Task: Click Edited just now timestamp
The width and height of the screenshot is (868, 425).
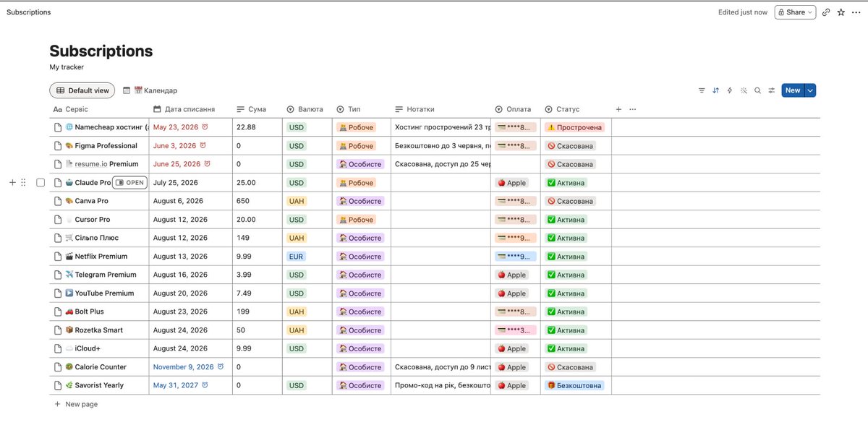Action: (743, 12)
